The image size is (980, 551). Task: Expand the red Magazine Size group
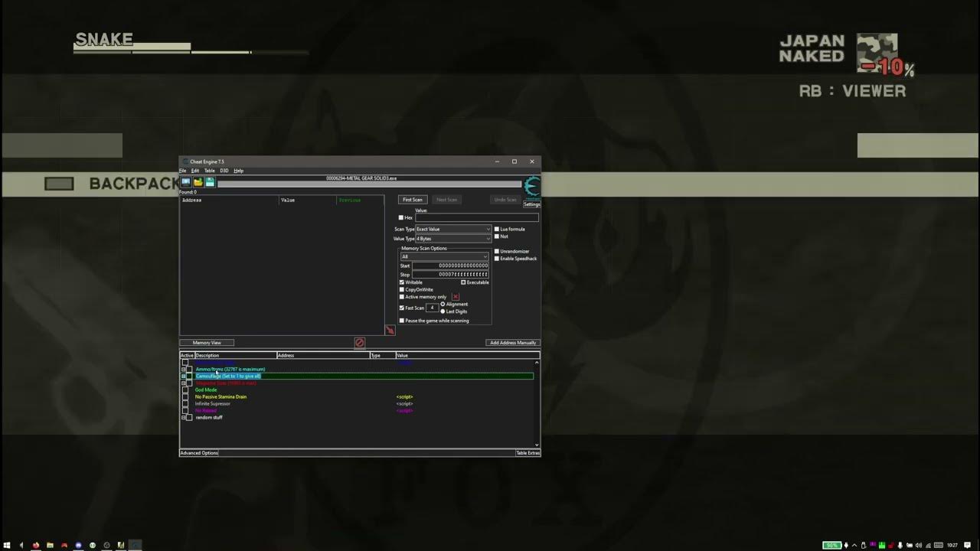click(183, 383)
